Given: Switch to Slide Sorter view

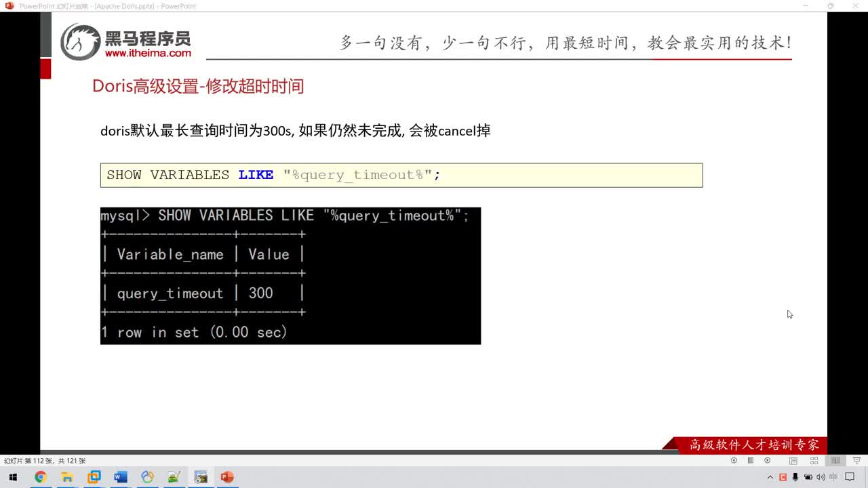Looking at the screenshot, I should click(x=814, y=460).
